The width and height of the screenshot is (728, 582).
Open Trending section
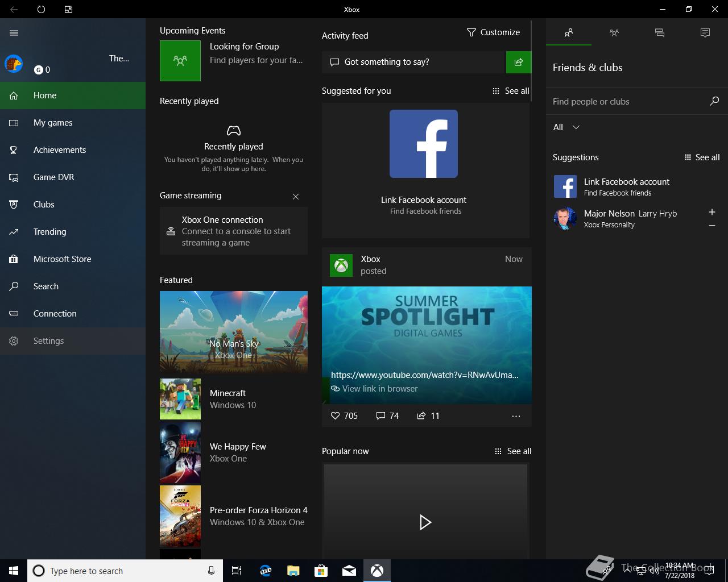73,232
